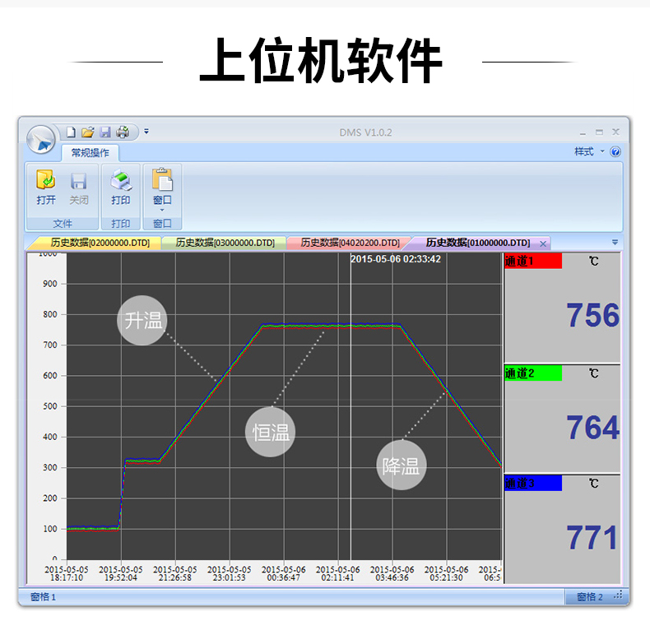Switch to 历史数据[03000000.DTD] tab
650x644 pixels.
(223, 243)
